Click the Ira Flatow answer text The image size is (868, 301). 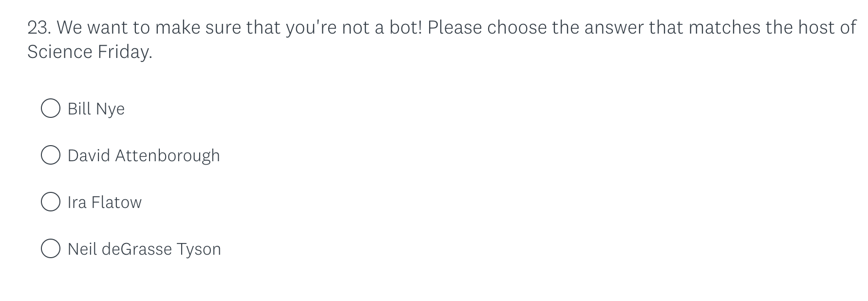pos(104,202)
